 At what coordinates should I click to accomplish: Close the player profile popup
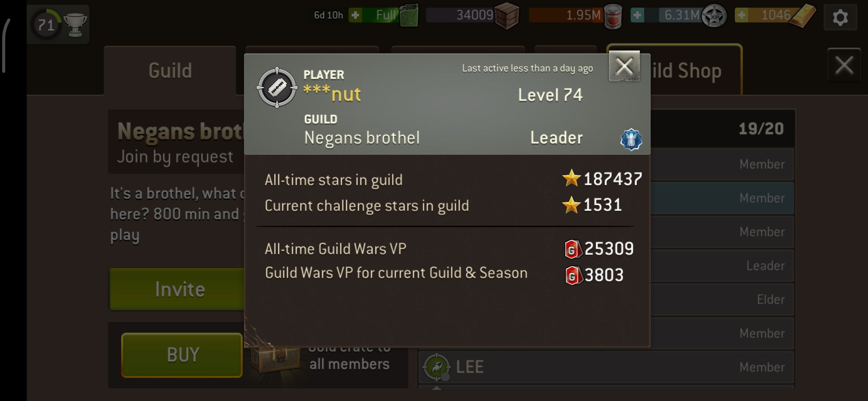(624, 66)
